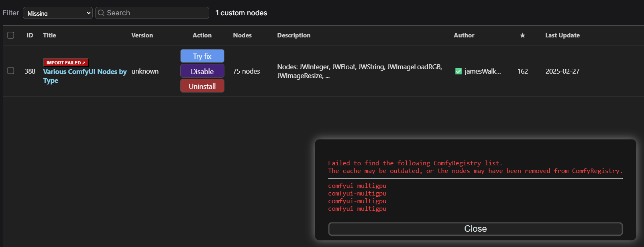Open the IMPORT FAILED badge
Image resolution: width=644 pixels, height=247 pixels.
pos(66,63)
